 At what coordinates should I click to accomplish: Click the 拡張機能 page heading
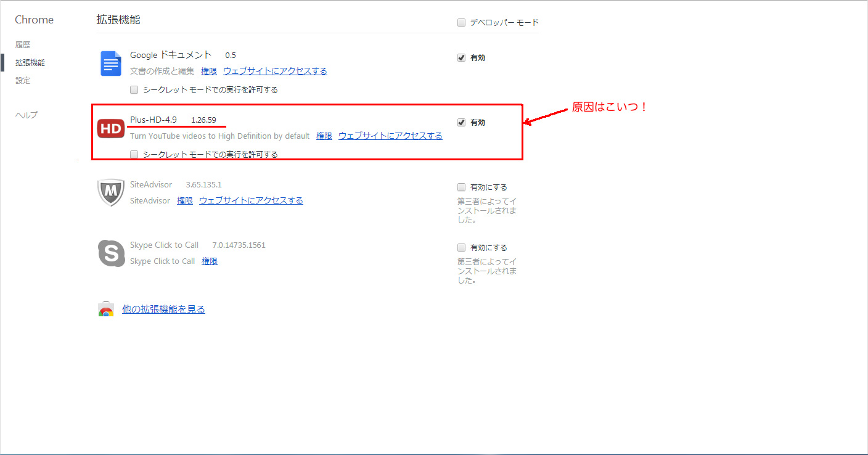click(118, 20)
